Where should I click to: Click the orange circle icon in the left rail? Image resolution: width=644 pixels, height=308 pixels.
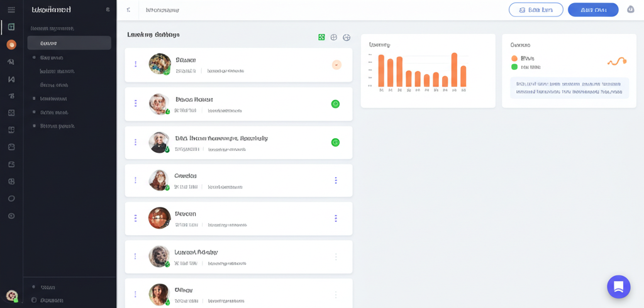pyautogui.click(x=11, y=45)
